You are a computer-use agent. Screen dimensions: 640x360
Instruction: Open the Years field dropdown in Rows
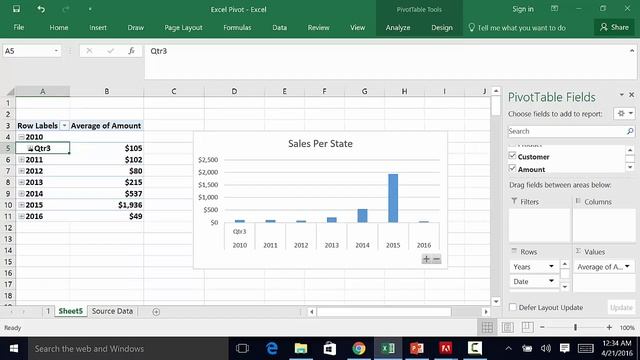coord(551,267)
